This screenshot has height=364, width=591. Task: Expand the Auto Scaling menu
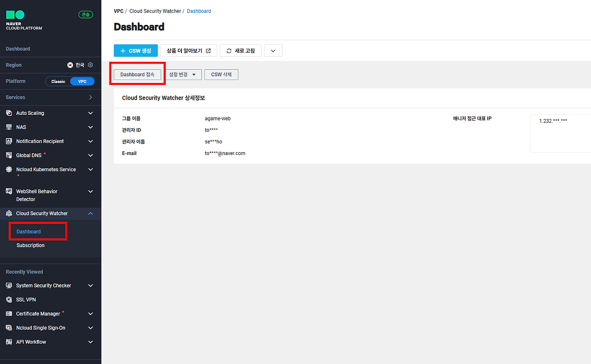pyautogui.click(x=90, y=113)
